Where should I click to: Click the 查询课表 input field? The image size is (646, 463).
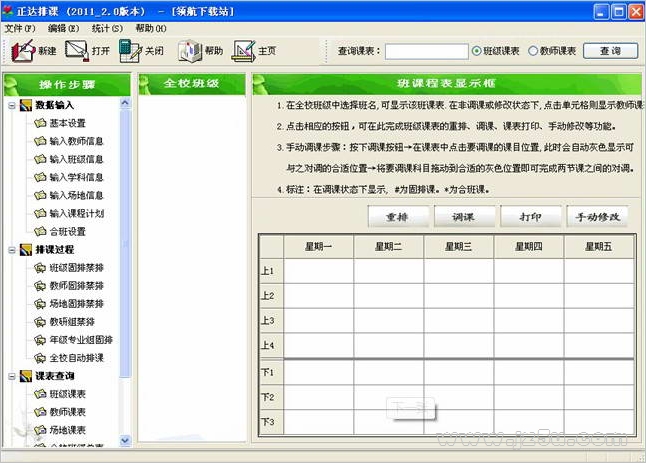click(426, 51)
